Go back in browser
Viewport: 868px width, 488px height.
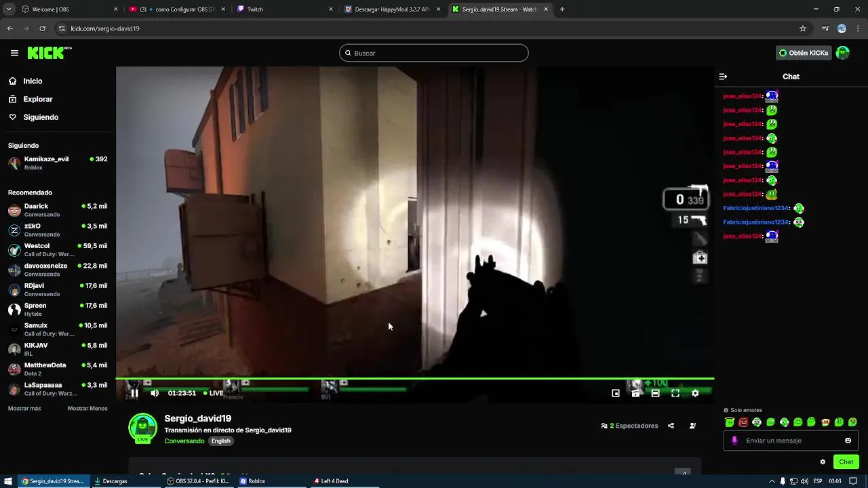[x=9, y=28]
